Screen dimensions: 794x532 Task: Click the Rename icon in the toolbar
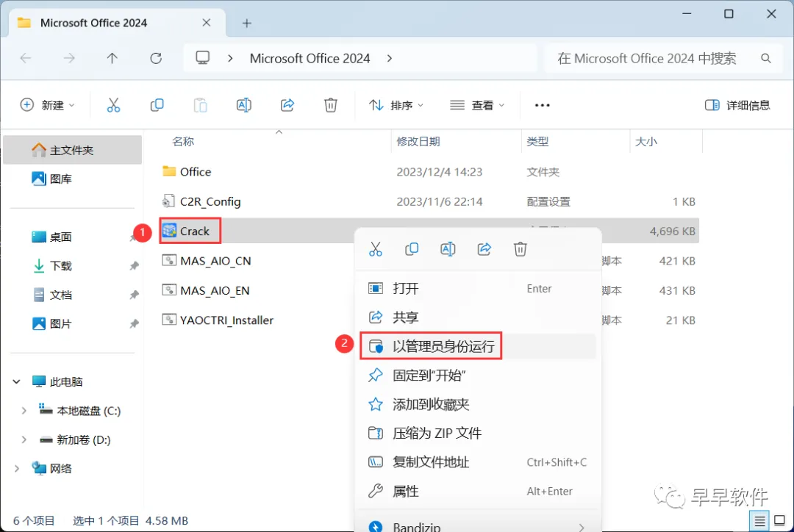pos(244,105)
